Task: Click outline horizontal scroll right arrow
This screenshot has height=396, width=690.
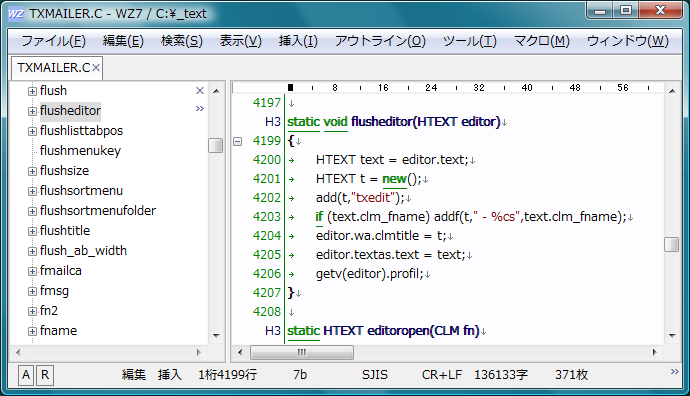Action: [199, 352]
